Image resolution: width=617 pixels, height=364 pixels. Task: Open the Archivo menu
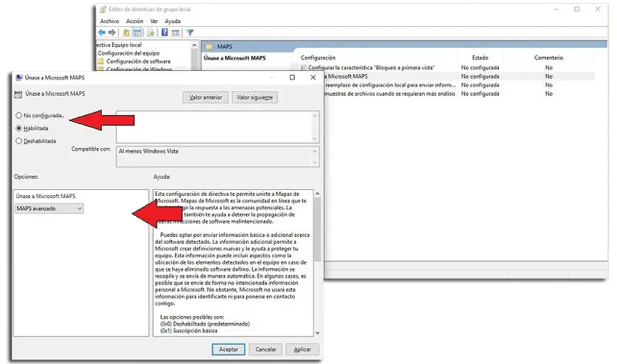(x=110, y=22)
